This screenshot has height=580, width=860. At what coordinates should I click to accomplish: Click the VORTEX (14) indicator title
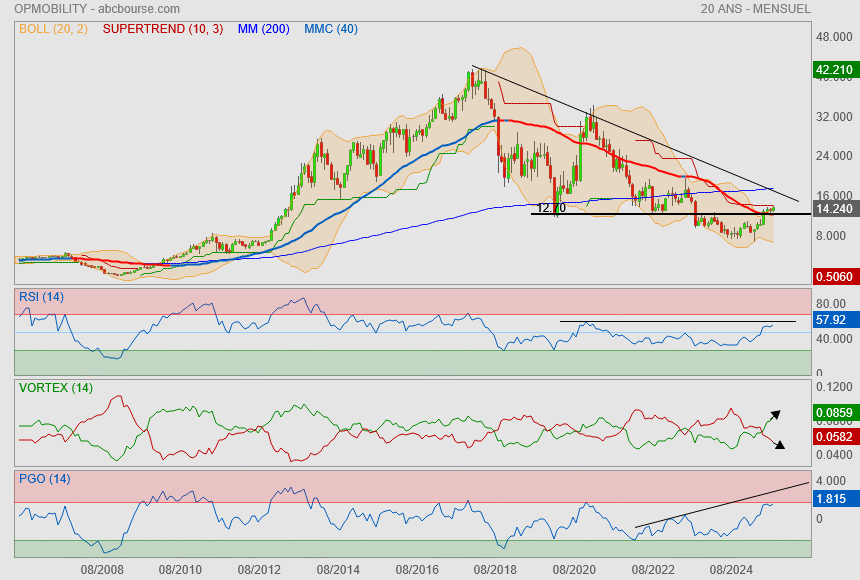coord(55,387)
